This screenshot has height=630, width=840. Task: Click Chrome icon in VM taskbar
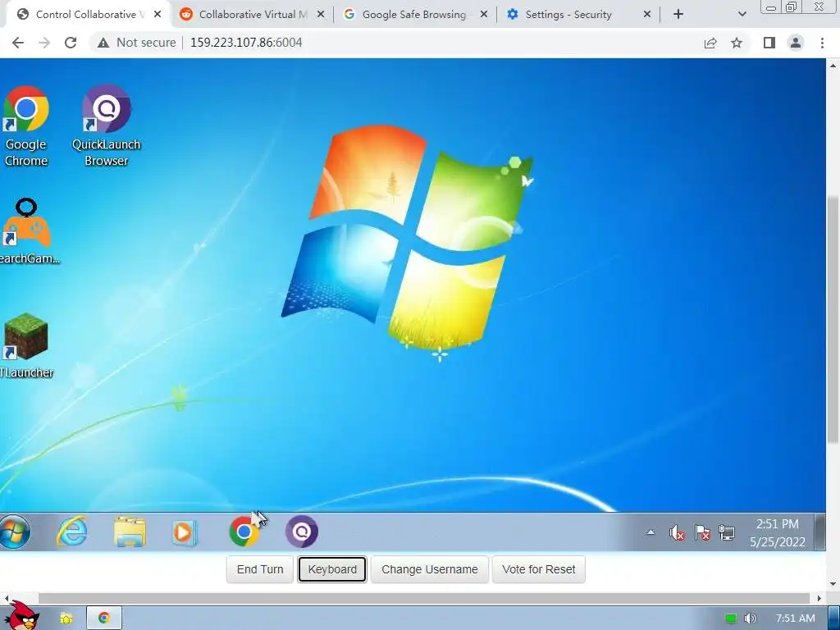[x=244, y=532]
